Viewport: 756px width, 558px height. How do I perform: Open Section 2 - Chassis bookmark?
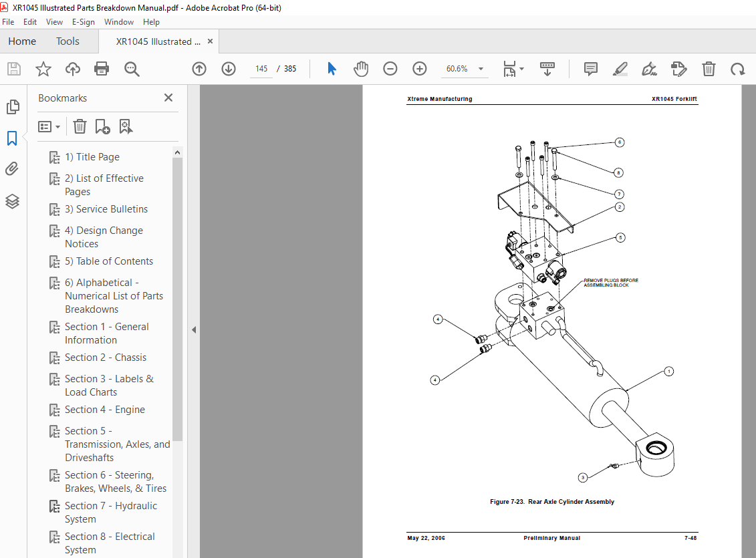(106, 358)
